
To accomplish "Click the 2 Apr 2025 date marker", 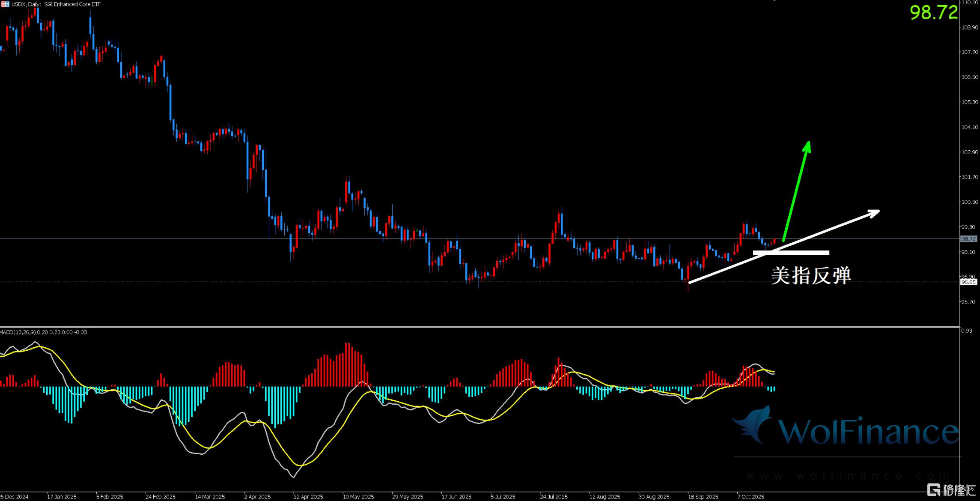I will 257,497.
